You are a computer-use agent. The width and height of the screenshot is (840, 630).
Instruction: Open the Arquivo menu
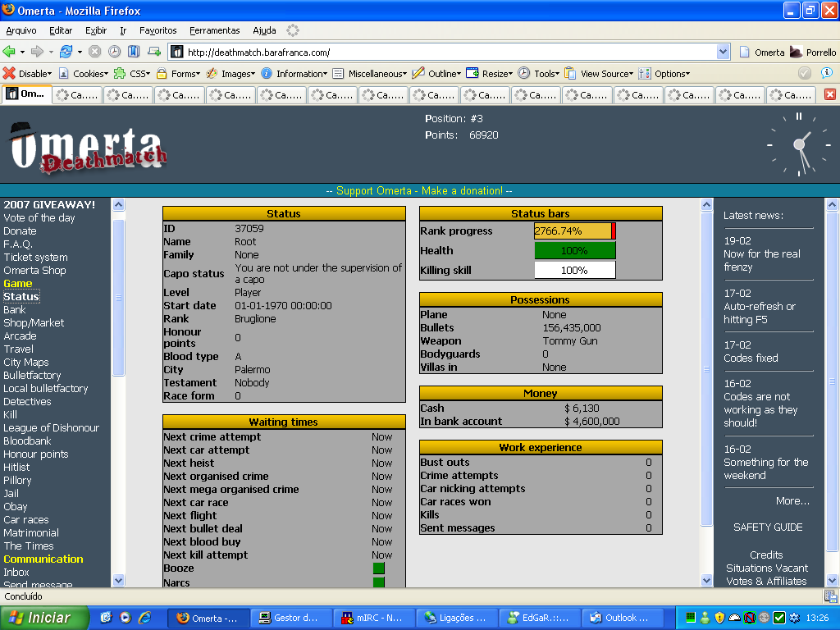click(x=21, y=30)
